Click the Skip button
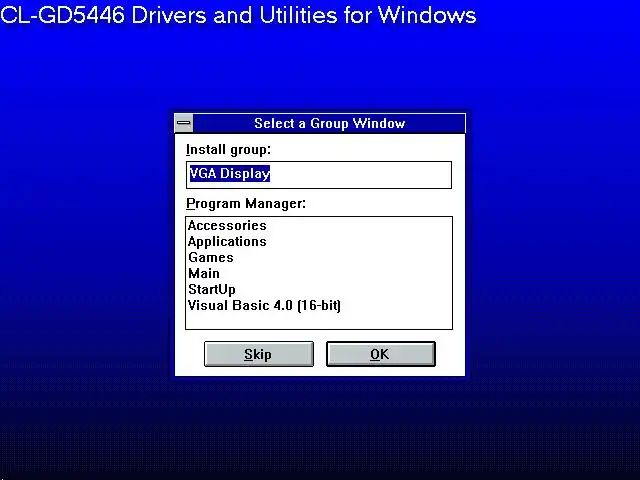 pyautogui.click(x=259, y=354)
